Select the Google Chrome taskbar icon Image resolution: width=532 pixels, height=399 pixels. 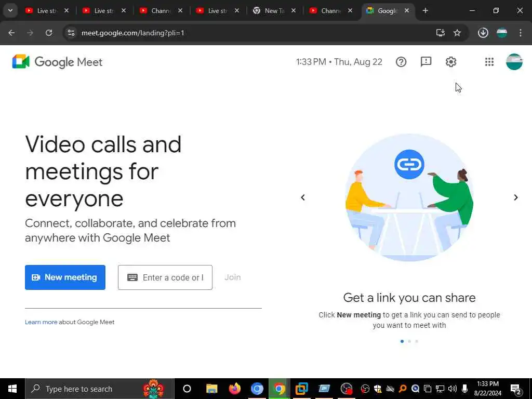click(279, 389)
